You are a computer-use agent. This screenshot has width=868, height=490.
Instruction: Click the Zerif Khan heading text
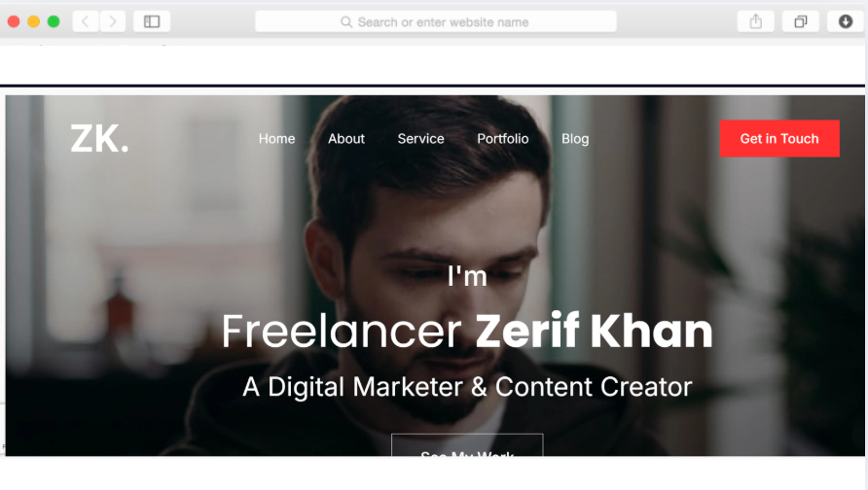pos(594,331)
